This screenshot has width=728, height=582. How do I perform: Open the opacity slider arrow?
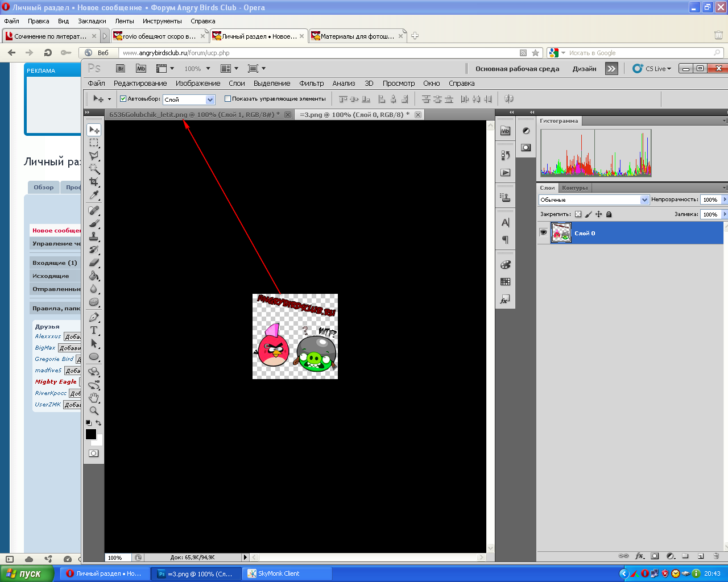click(x=725, y=199)
